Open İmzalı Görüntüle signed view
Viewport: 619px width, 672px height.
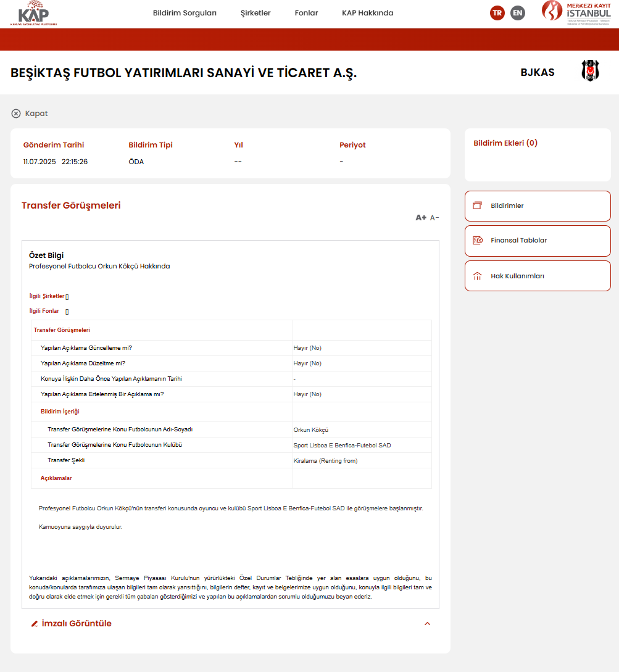point(77,624)
